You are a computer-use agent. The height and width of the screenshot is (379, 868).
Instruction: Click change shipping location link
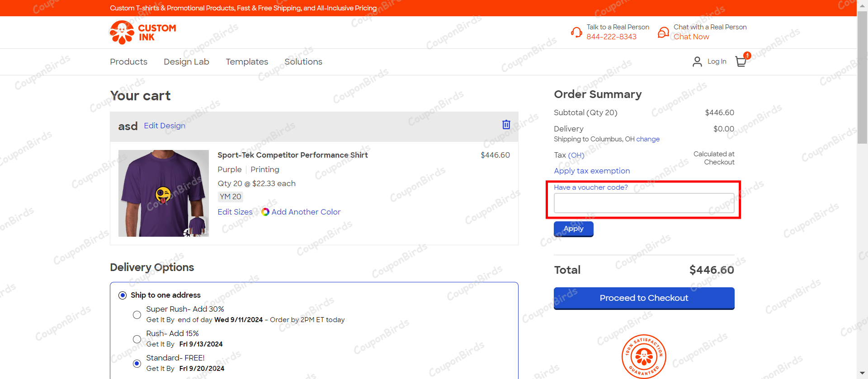pyautogui.click(x=648, y=139)
